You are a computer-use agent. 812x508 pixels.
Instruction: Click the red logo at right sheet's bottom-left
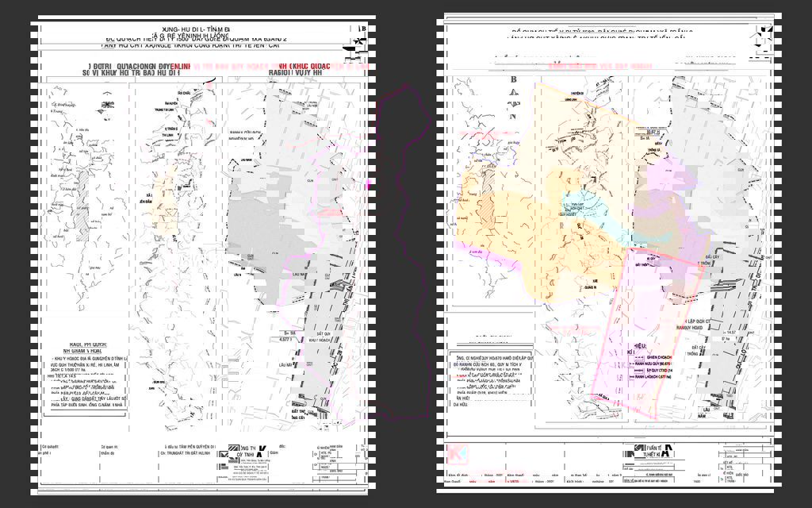click(458, 454)
